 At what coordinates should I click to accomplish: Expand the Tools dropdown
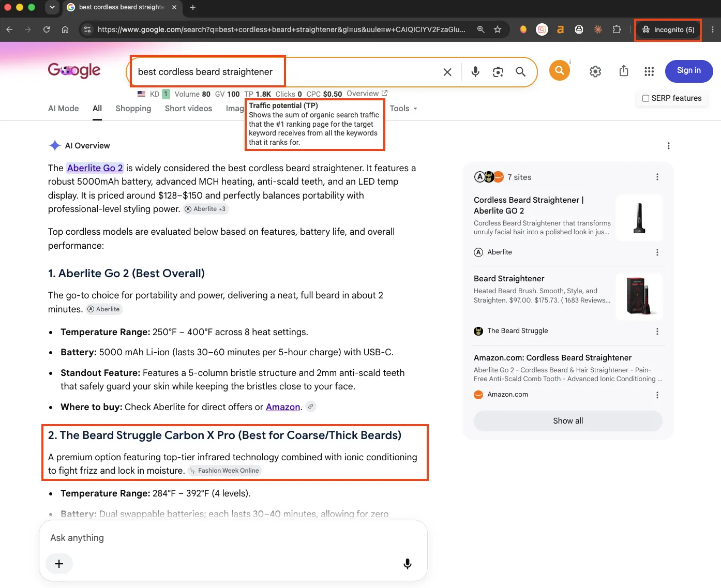coord(403,109)
